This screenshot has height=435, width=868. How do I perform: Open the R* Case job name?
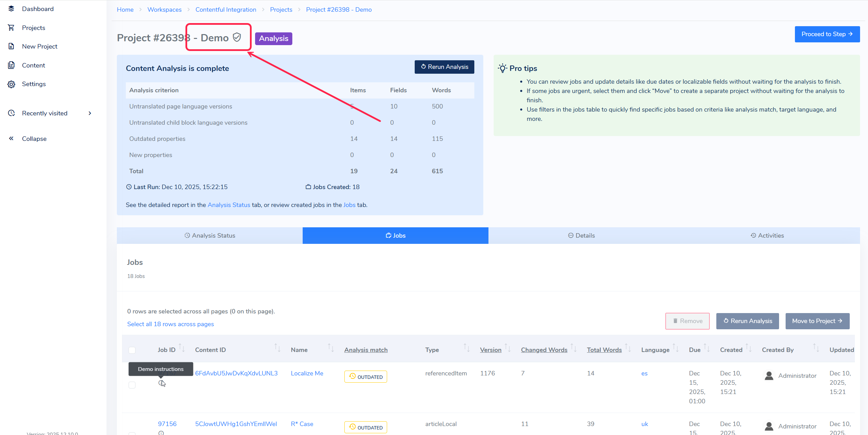click(x=302, y=424)
